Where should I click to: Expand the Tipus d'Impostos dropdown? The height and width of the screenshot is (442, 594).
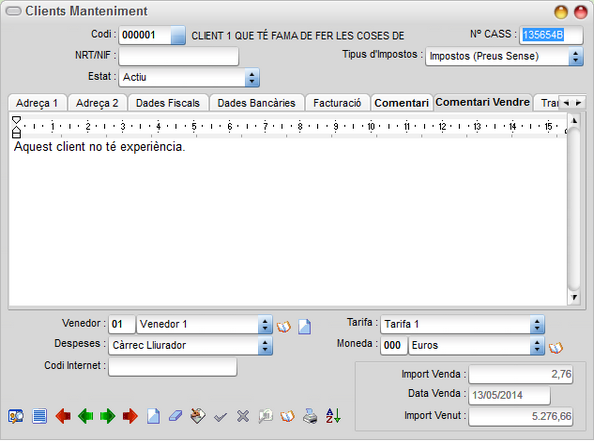504,56
